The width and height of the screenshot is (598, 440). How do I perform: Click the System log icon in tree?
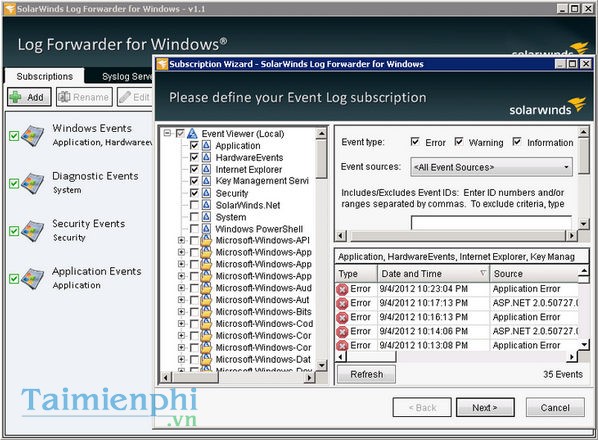coord(206,217)
